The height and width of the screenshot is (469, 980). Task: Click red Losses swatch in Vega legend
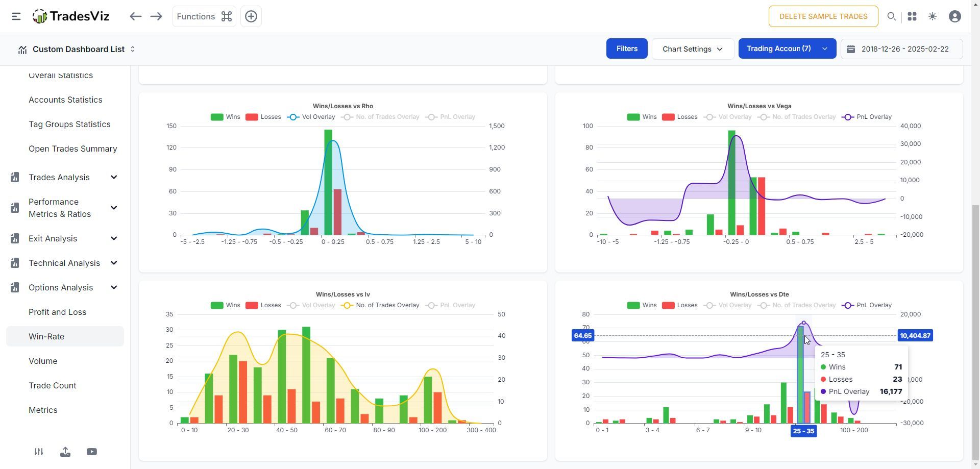point(668,117)
